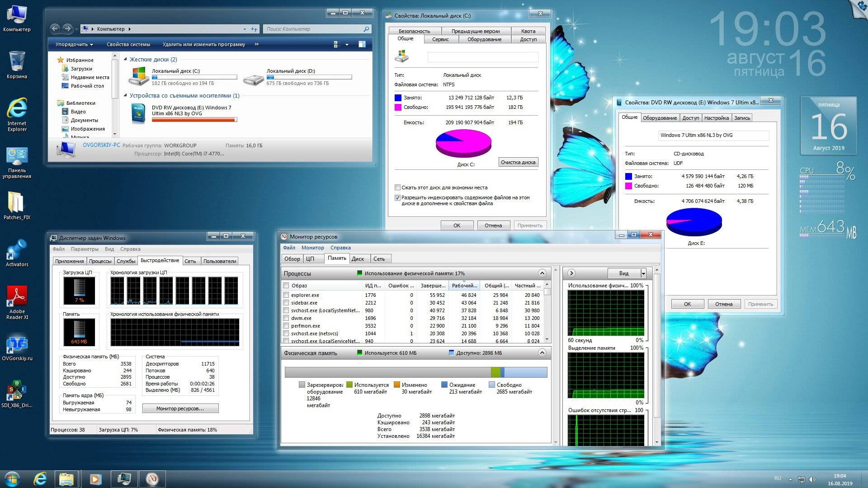The image size is (868, 488).
Task: Launch Windows Media Player from taskbar
Action: (95, 479)
